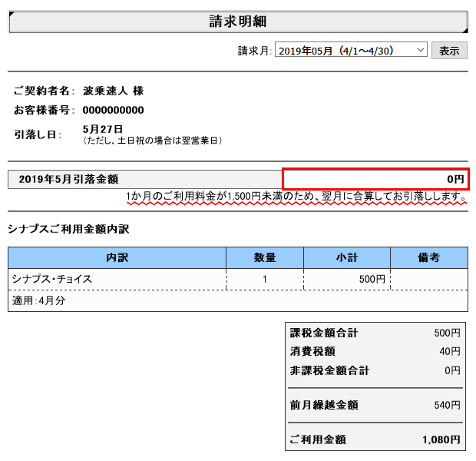Viewport: 476px width, 461px height.
Task: Click contractor name 波乗速人 様
Action: (x=113, y=91)
